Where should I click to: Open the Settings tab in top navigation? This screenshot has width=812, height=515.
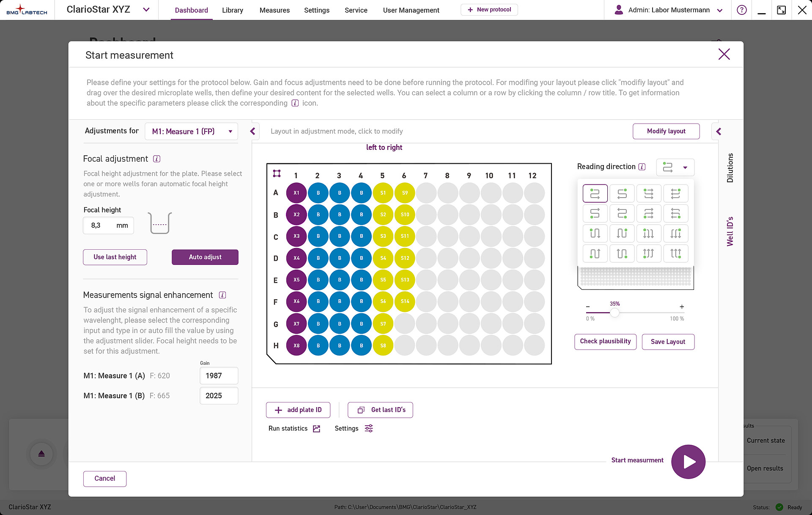pos(317,10)
